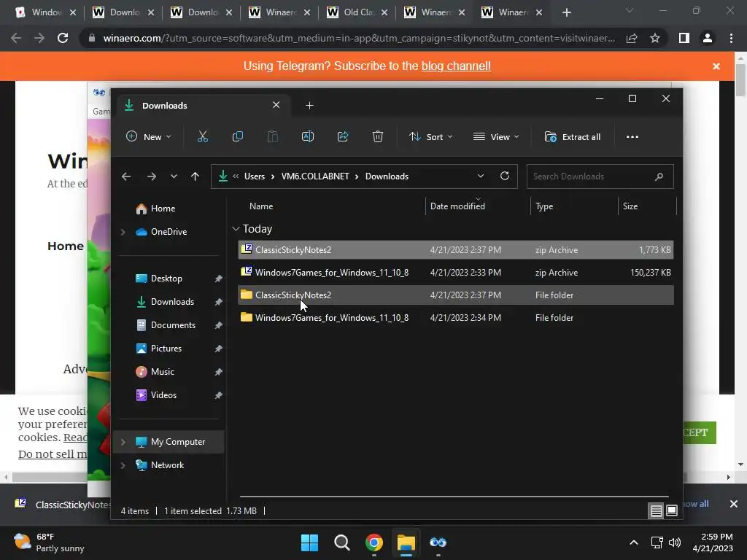The height and width of the screenshot is (560, 747).
Task: Select the ClassicStickyNotes2 File folder row
Action: pyautogui.click(x=455, y=295)
